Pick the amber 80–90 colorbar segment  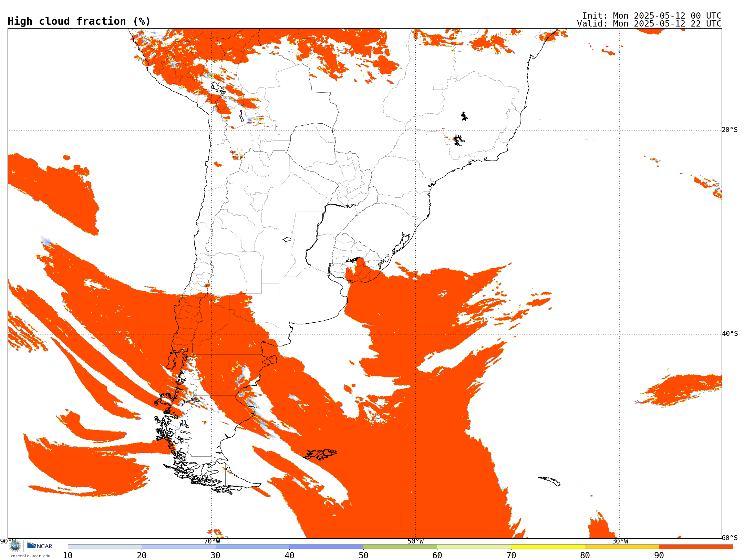pyautogui.click(x=622, y=547)
